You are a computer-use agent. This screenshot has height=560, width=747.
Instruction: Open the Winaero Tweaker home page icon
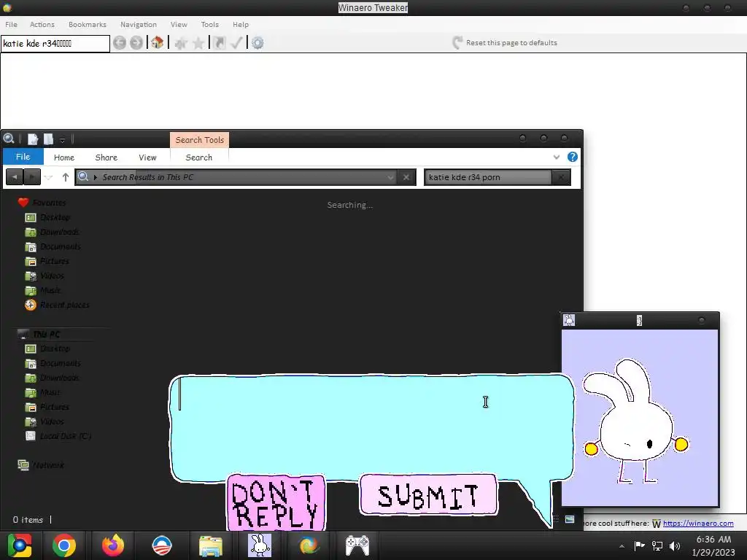(x=158, y=43)
